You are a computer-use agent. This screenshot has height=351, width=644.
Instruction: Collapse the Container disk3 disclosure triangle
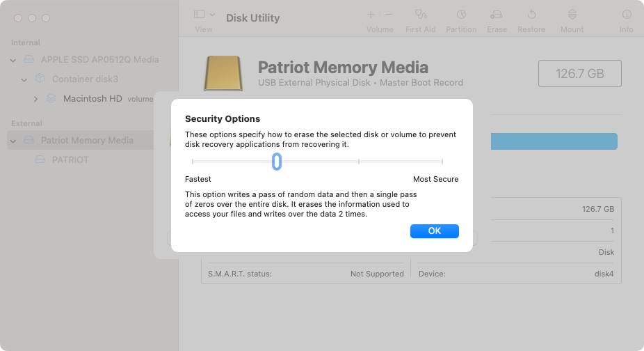pyautogui.click(x=24, y=79)
